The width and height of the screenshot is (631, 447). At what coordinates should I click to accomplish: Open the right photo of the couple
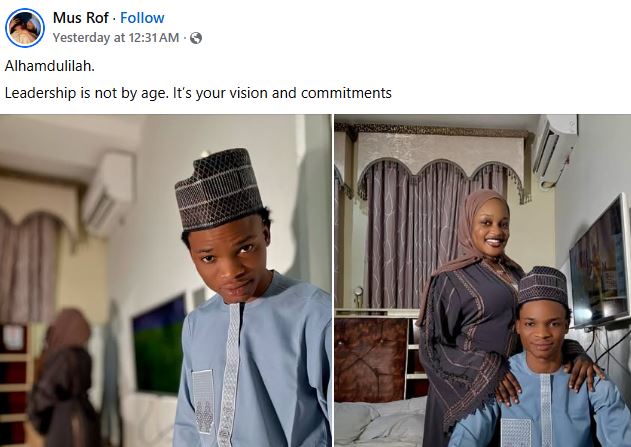482,280
